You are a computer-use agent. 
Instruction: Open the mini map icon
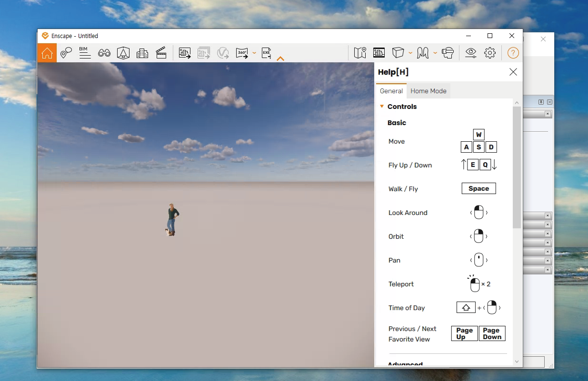360,53
